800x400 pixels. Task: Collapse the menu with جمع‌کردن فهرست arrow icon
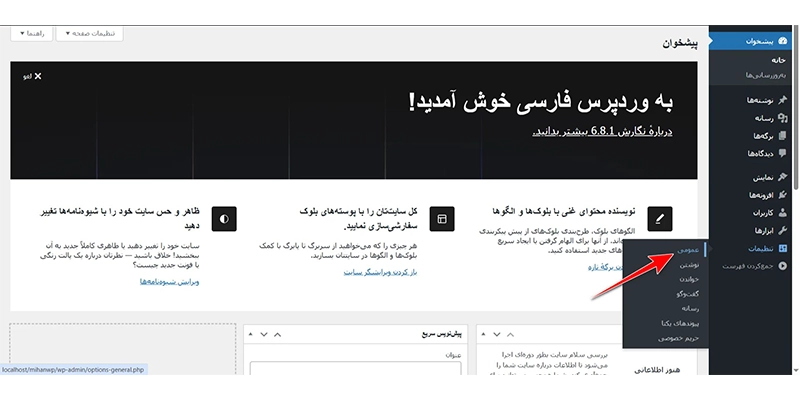pos(783,266)
